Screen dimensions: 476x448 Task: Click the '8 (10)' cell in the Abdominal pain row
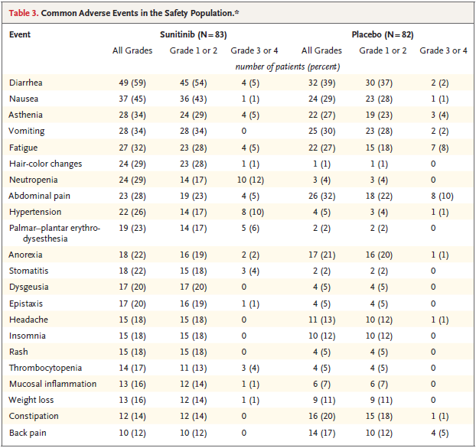tap(442, 196)
